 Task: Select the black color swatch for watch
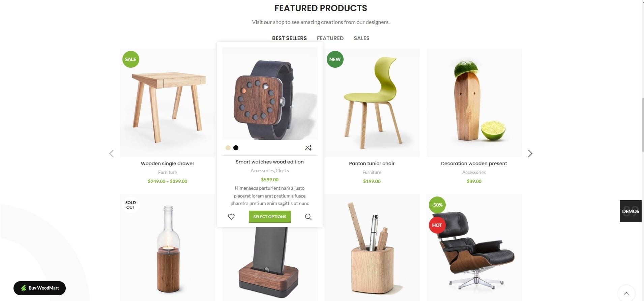[236, 148]
